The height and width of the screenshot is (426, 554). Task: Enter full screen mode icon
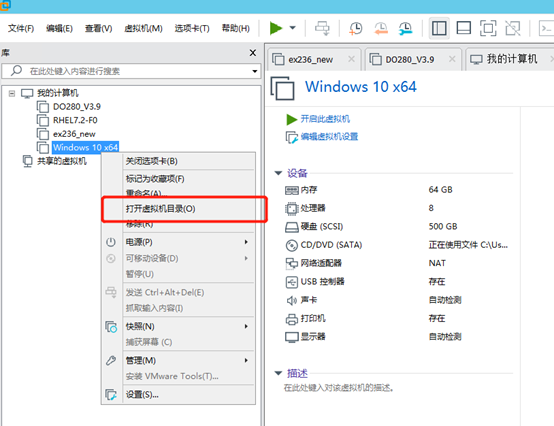tap(488, 28)
